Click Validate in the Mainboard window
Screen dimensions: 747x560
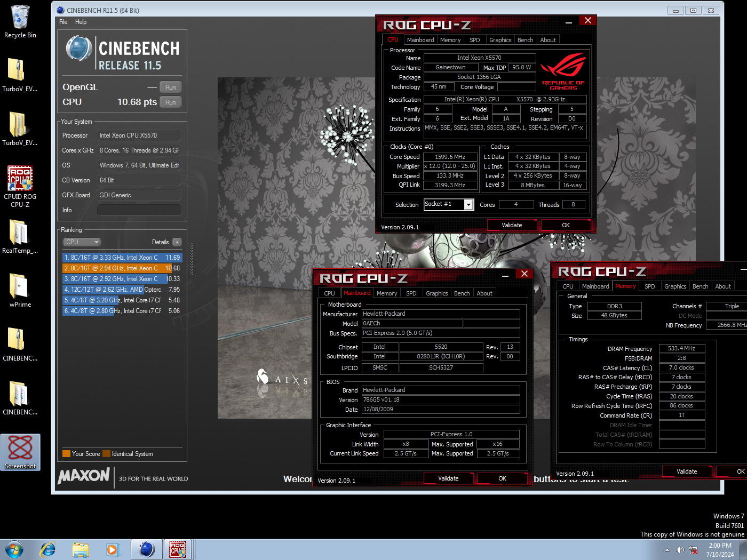[x=448, y=478]
